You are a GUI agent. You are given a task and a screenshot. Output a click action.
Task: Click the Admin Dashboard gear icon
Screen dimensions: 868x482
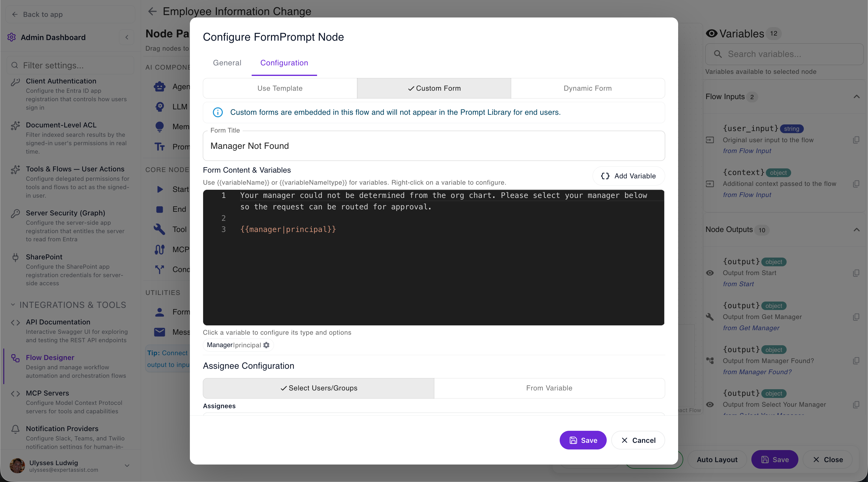(x=12, y=37)
